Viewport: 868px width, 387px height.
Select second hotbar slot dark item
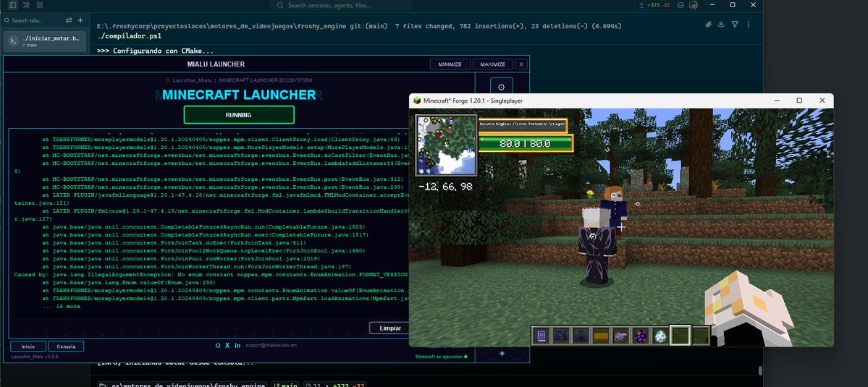(x=560, y=335)
